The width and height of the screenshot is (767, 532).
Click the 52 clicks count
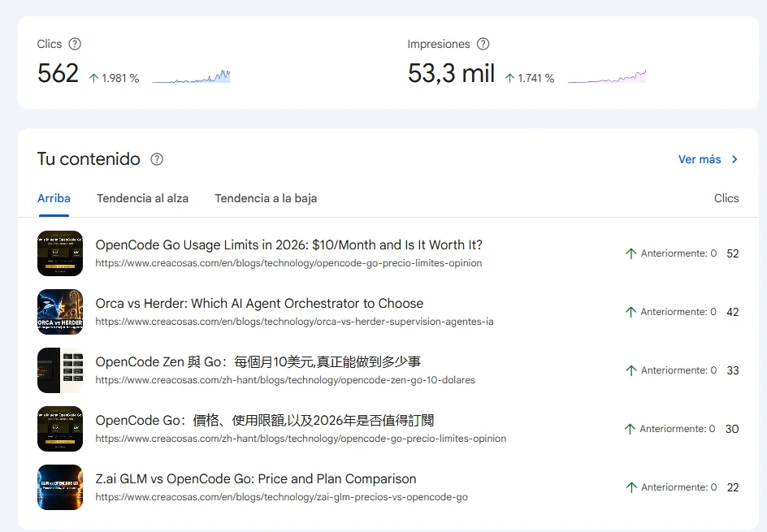point(732,253)
